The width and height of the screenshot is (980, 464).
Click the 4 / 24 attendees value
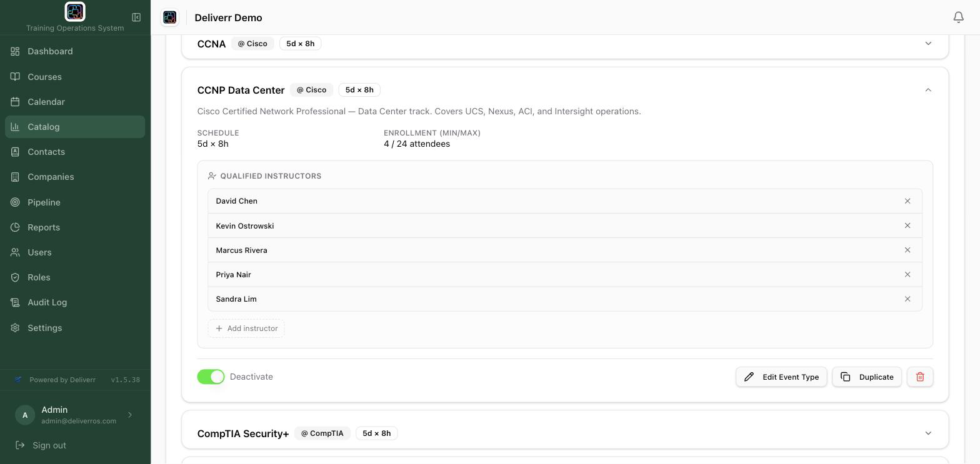tap(417, 144)
